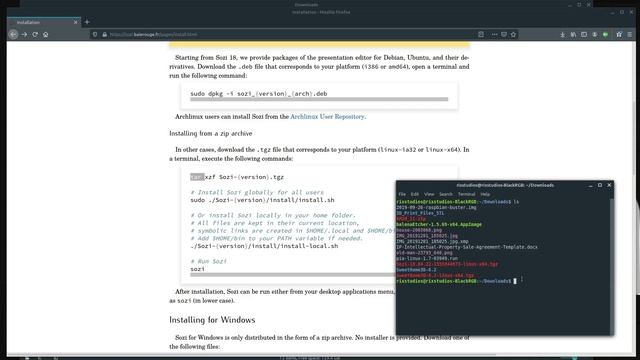The width and height of the screenshot is (640, 360).
Task: Toggle the Firefox sidebar icon
Action: click(584, 35)
